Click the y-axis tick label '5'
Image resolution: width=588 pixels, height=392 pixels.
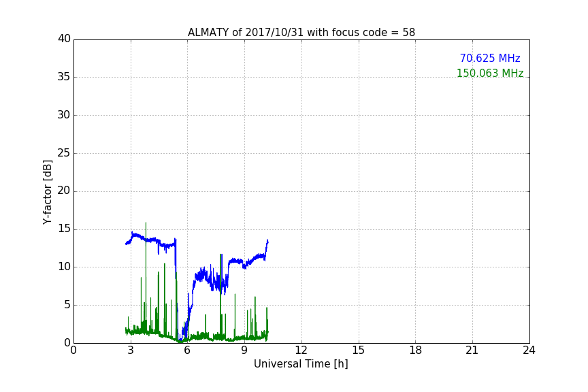tap(67, 305)
